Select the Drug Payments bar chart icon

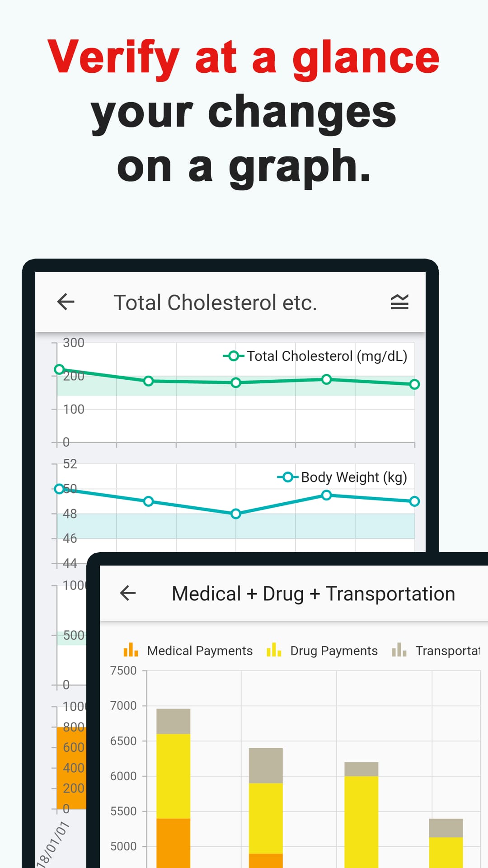pos(273,651)
